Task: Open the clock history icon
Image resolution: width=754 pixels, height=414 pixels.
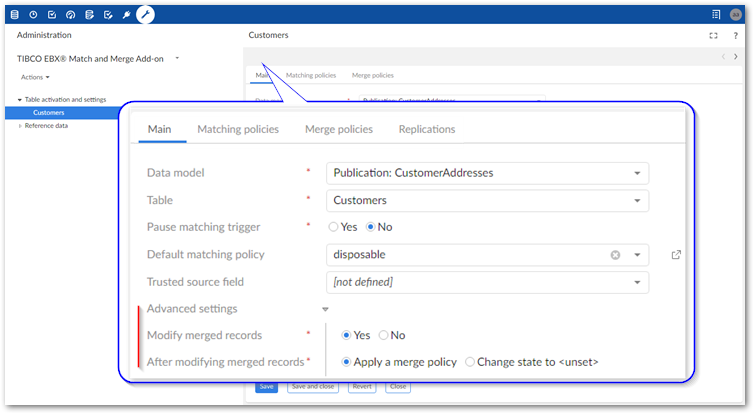Action: (x=34, y=15)
